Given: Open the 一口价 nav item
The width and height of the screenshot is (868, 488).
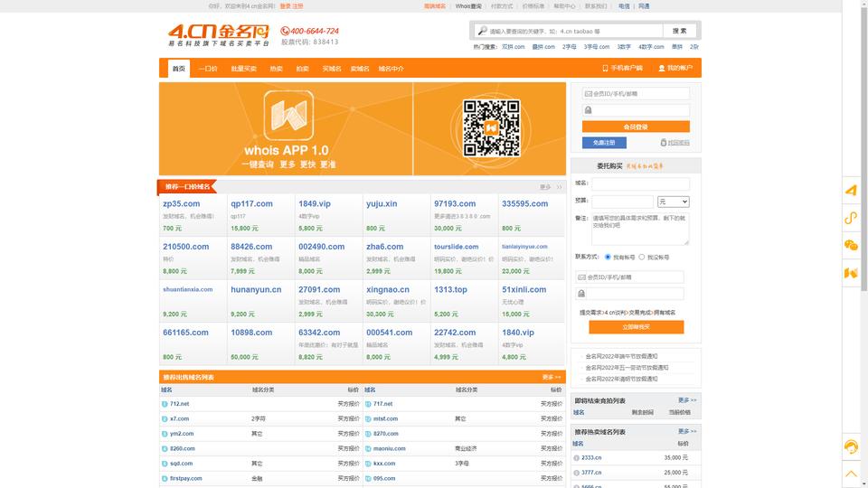Looking at the screenshot, I should tap(208, 69).
